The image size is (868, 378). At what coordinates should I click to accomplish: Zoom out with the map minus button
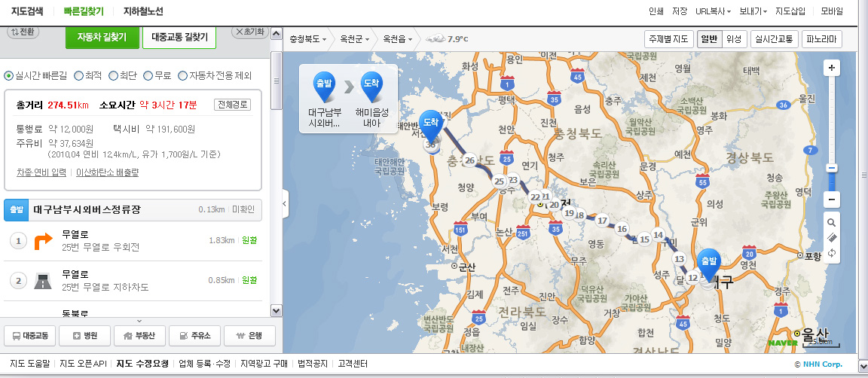tap(831, 200)
